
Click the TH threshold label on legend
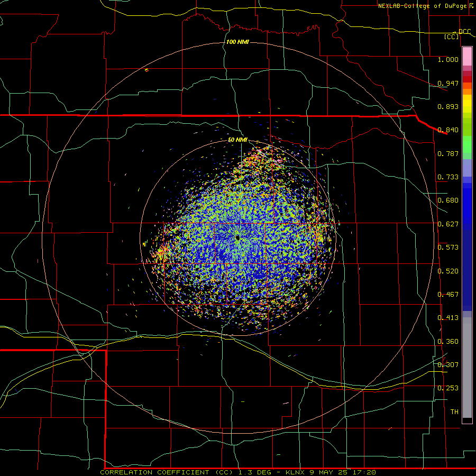(454, 412)
